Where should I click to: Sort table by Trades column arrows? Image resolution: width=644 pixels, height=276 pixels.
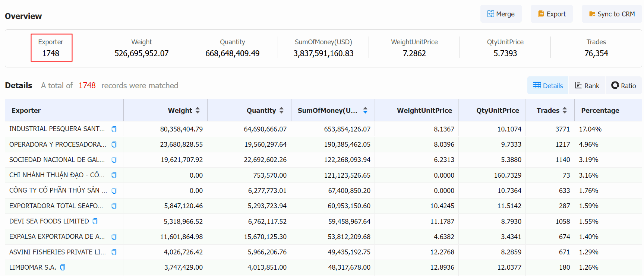click(x=565, y=110)
